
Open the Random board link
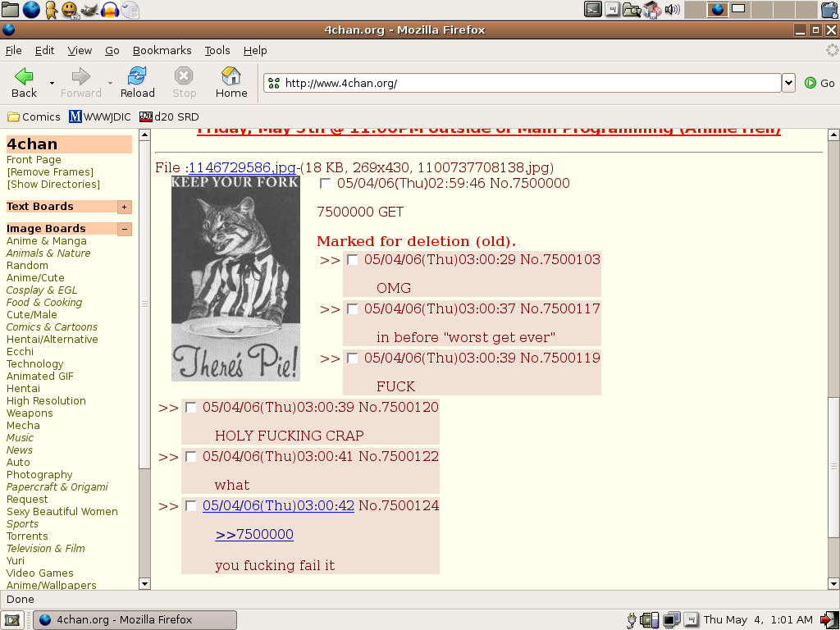27,266
